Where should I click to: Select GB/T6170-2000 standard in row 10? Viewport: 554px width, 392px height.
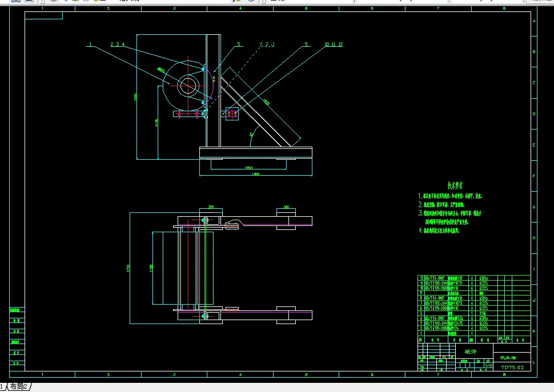click(x=436, y=288)
